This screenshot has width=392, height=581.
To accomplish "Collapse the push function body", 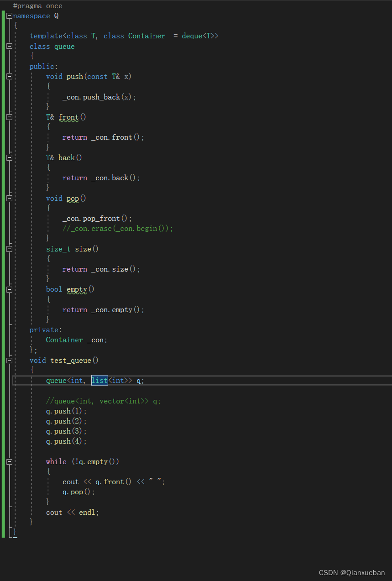I will tap(9, 76).
